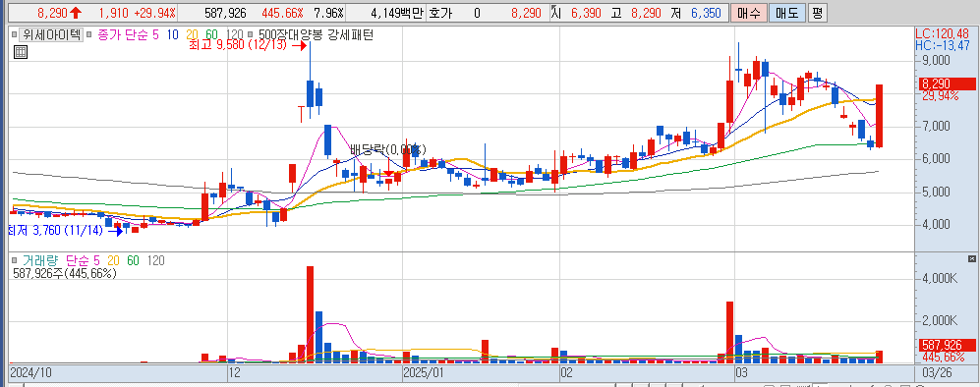The height and width of the screenshot is (387, 980).
Task: Click the 위세아이텍 stock name button
Action: (51, 35)
